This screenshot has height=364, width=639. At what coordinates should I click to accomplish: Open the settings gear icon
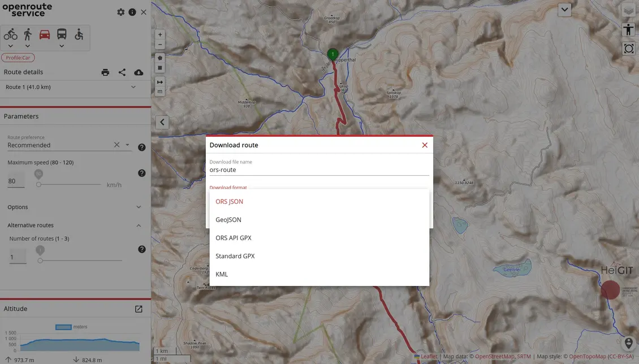click(x=120, y=12)
